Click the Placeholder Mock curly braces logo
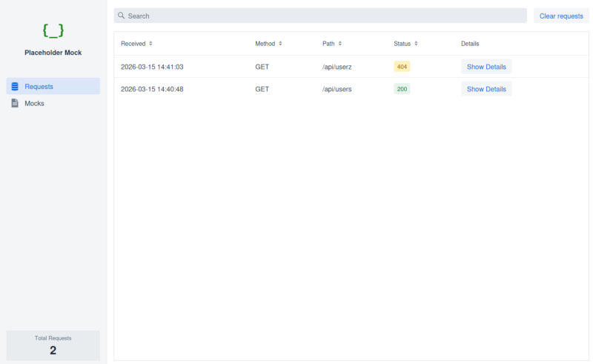The width and height of the screenshot is (593, 364). pyautogui.click(x=53, y=30)
